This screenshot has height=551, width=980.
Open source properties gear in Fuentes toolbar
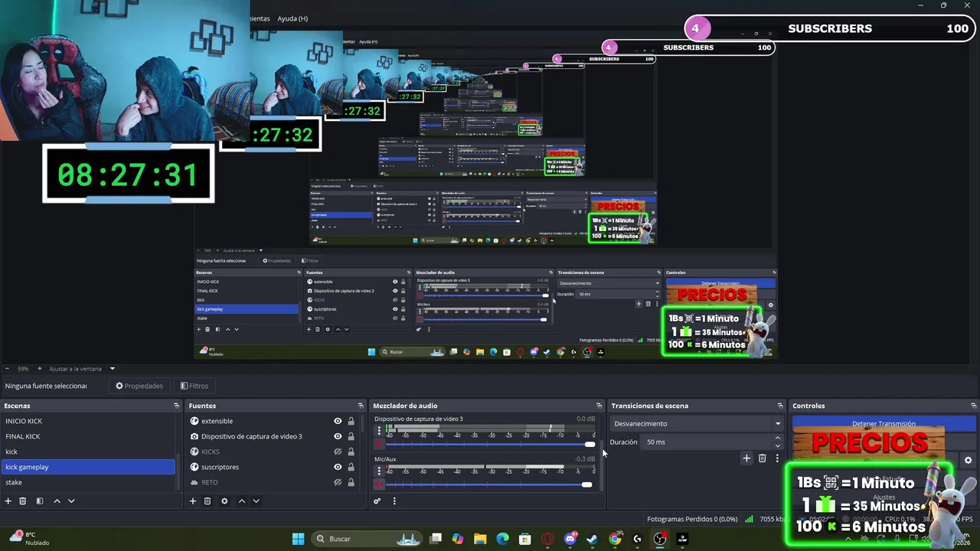tap(224, 501)
